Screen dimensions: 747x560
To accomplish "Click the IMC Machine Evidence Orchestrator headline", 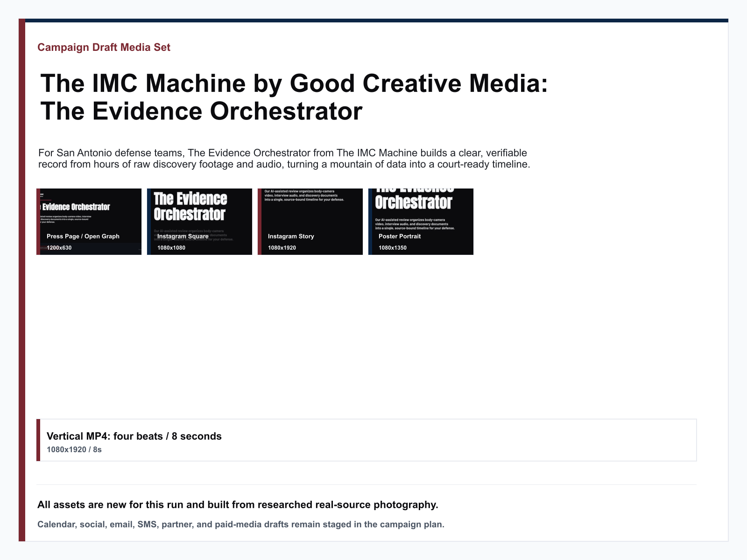I will tap(294, 97).
